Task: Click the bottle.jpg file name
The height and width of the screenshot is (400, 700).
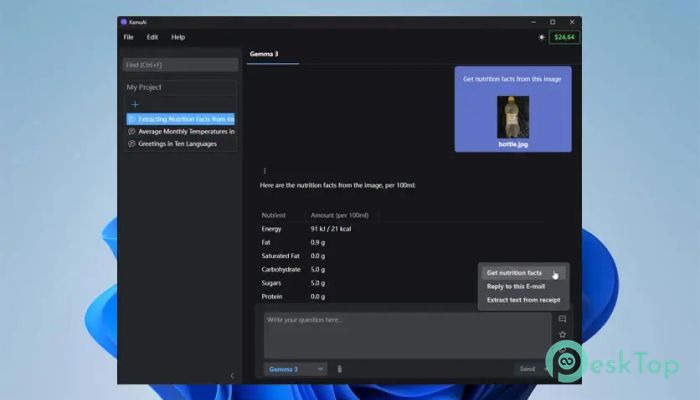Action: pyautogui.click(x=513, y=144)
